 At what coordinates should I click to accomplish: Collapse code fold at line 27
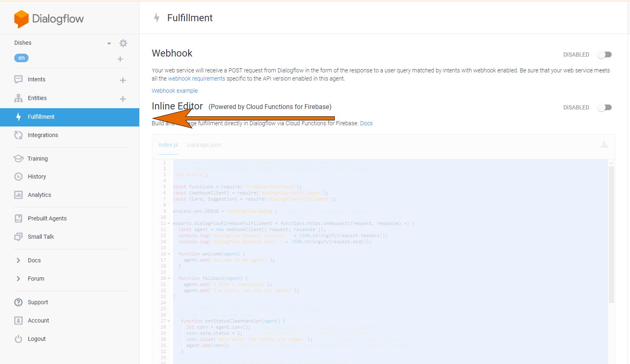point(169,321)
